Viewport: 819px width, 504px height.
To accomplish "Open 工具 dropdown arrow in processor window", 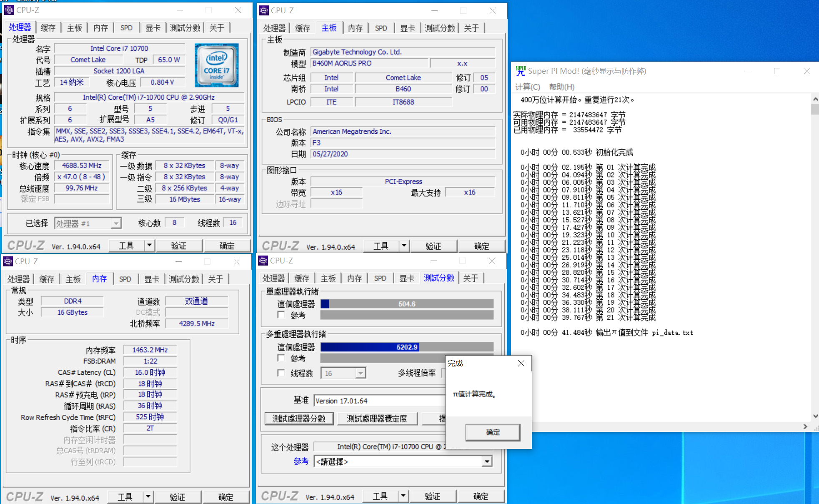I will click(x=149, y=245).
